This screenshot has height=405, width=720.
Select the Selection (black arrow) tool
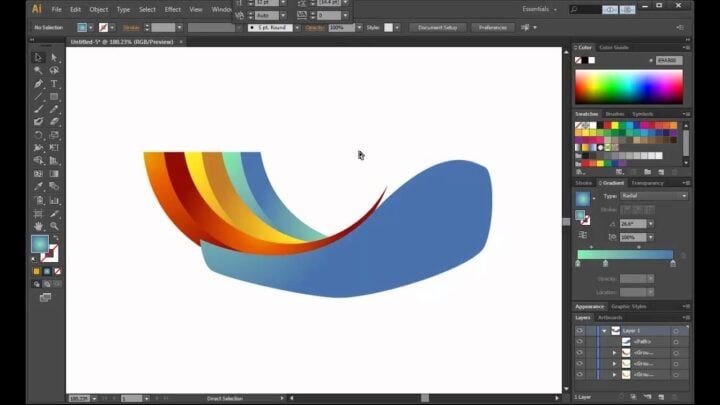coord(38,57)
